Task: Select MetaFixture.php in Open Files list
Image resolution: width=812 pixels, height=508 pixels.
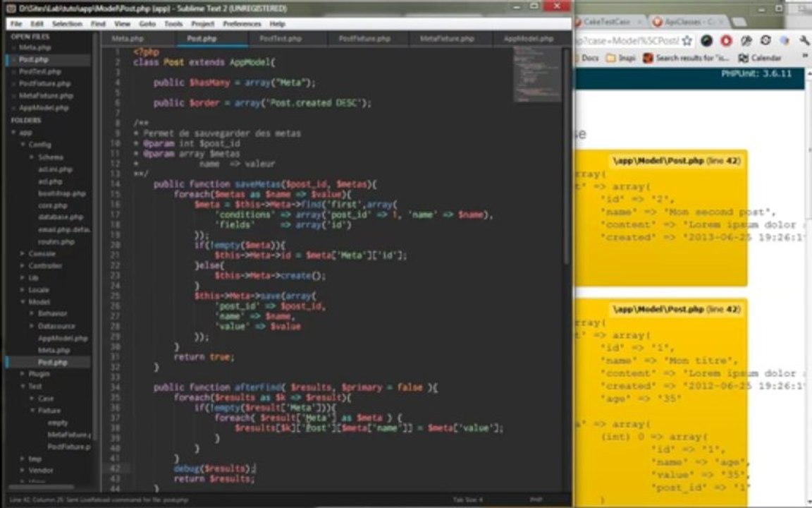Action: [46, 96]
